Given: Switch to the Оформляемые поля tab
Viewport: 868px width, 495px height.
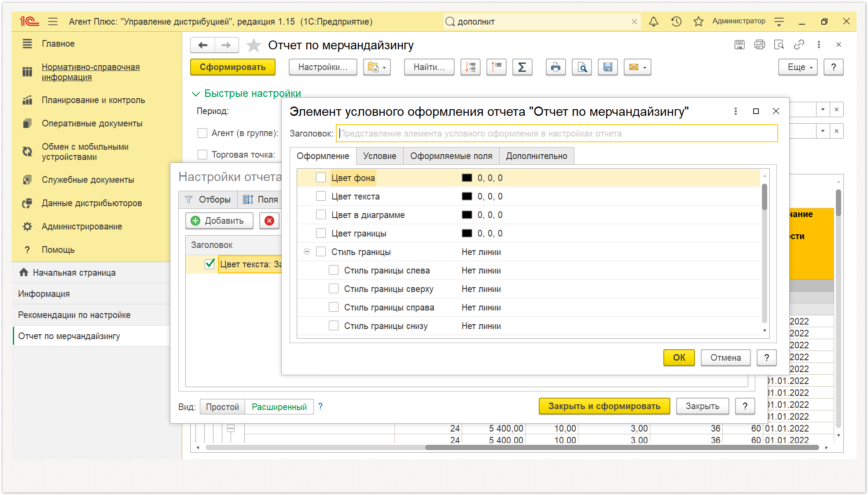Looking at the screenshot, I should click(x=451, y=156).
